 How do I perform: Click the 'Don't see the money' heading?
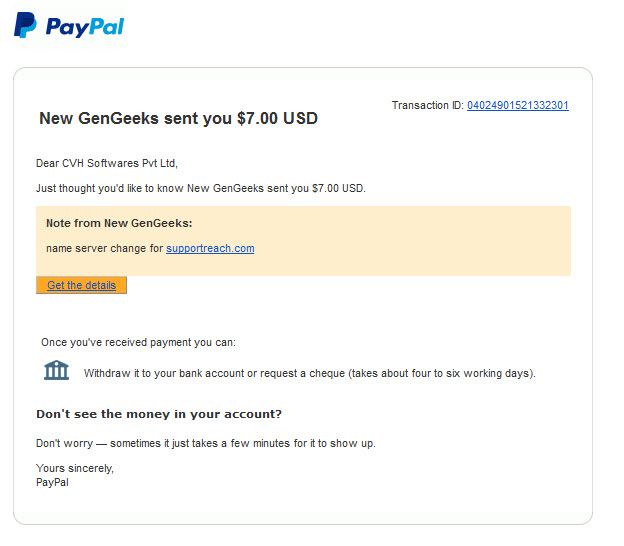pyautogui.click(x=159, y=414)
